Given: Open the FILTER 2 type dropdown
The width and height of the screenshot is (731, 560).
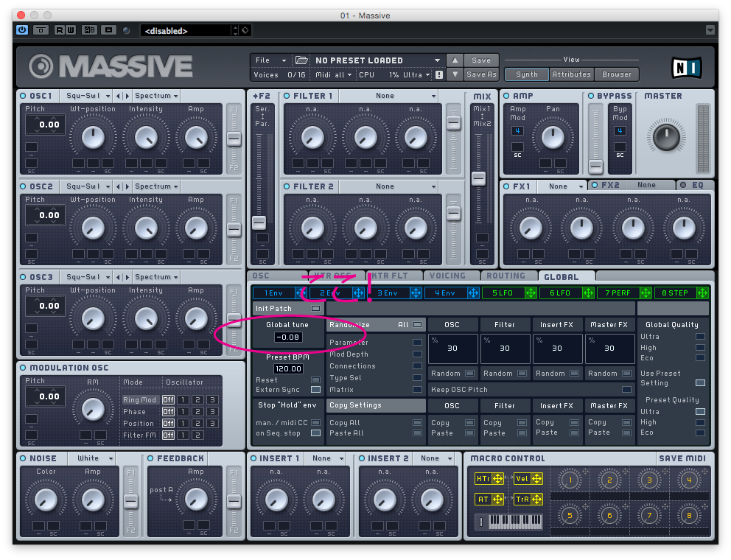Looking at the screenshot, I should click(x=388, y=186).
